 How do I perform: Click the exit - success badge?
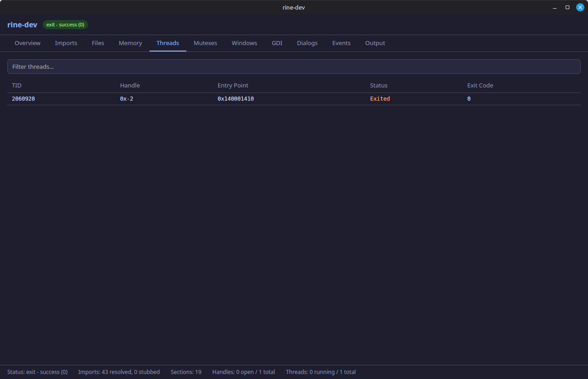pos(65,25)
